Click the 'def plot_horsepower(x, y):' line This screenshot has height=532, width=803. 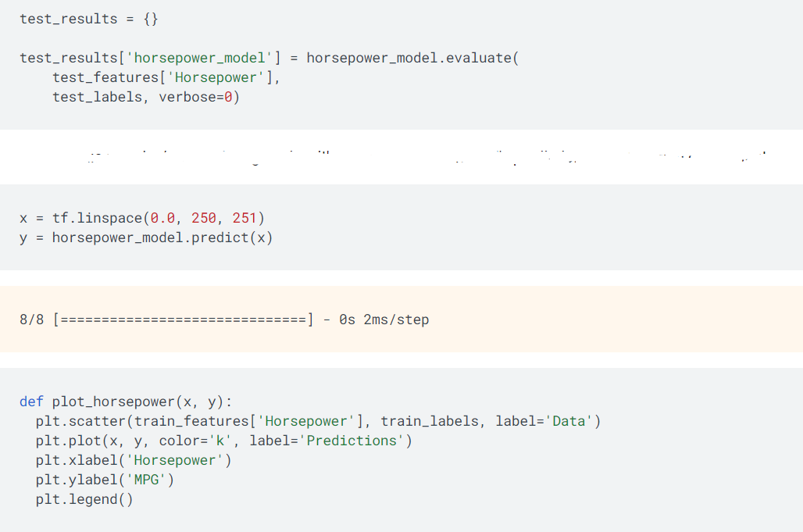point(126,402)
